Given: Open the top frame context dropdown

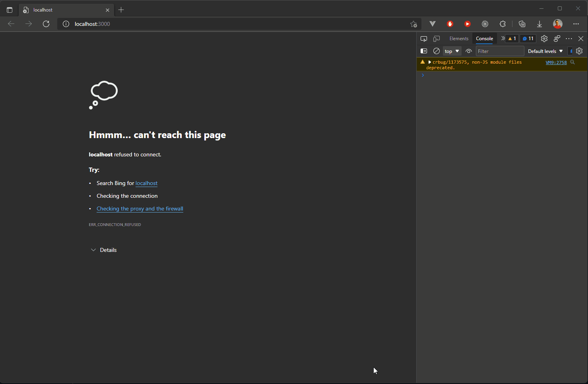Looking at the screenshot, I should (x=452, y=51).
